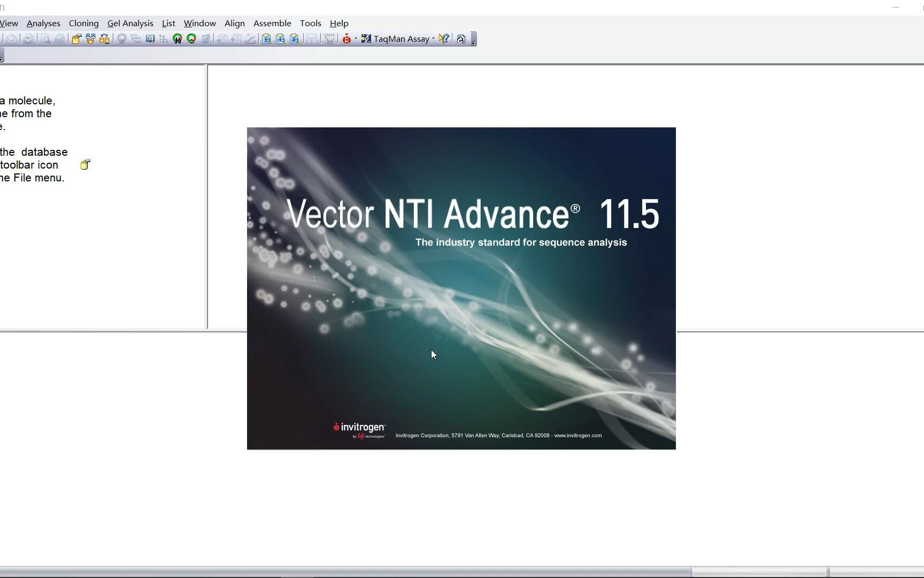Click the database exchange icon with blue arrows
The width and height of the screenshot is (924, 578).
click(104, 39)
